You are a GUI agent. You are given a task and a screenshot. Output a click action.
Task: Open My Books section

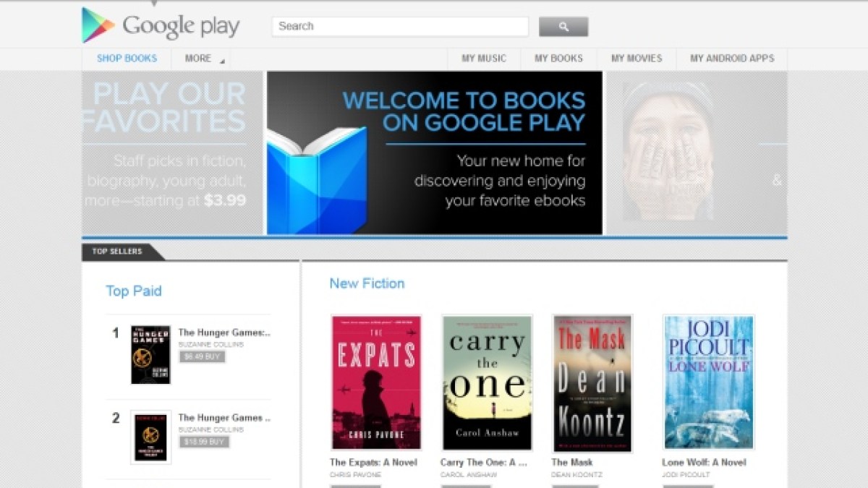pos(558,59)
